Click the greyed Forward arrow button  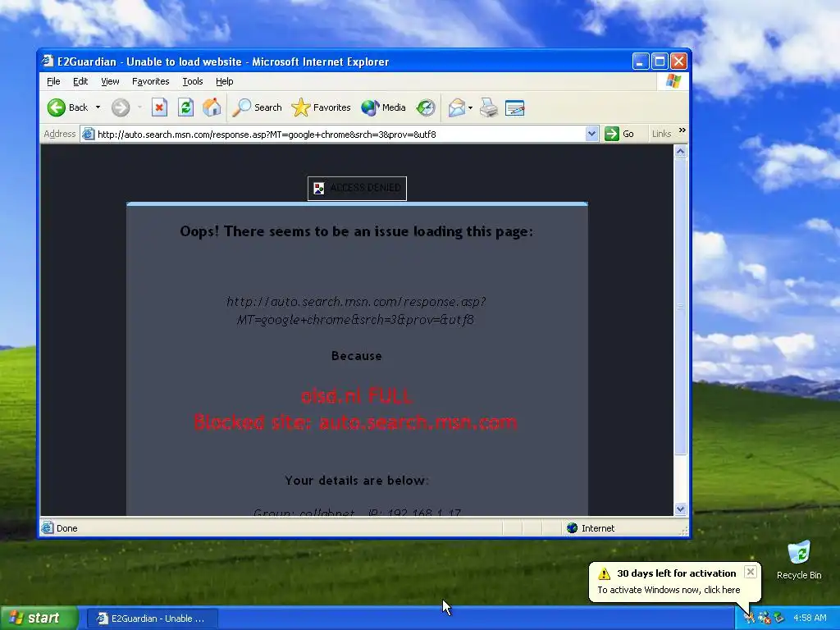point(121,107)
